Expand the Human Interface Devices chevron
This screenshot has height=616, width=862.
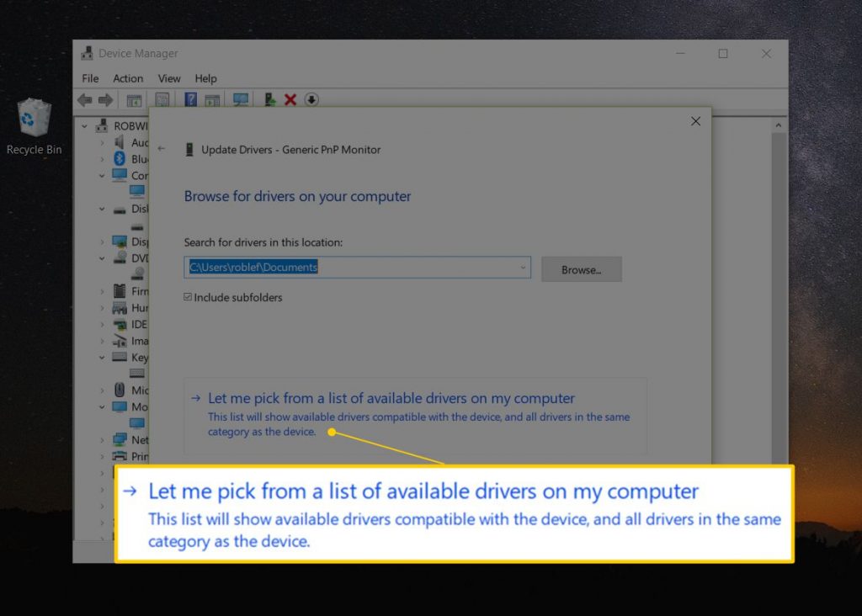click(x=102, y=308)
